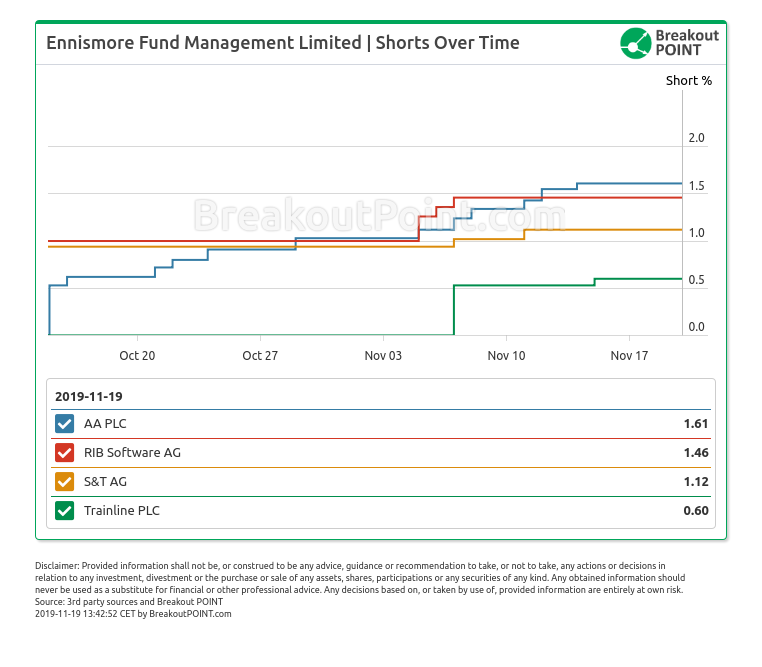Toggle the Trainline PLC green checkbox
The width and height of the screenshot is (762, 667).
click(x=64, y=511)
